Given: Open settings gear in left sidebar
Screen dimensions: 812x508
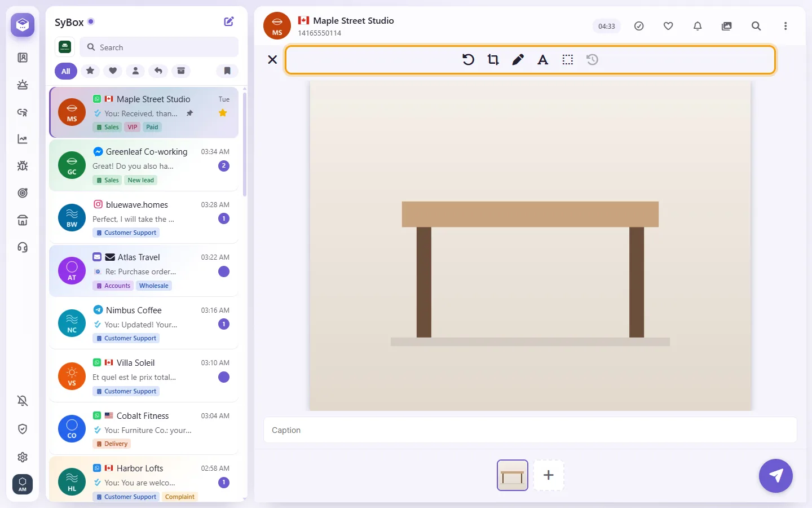Looking at the screenshot, I should tap(23, 457).
